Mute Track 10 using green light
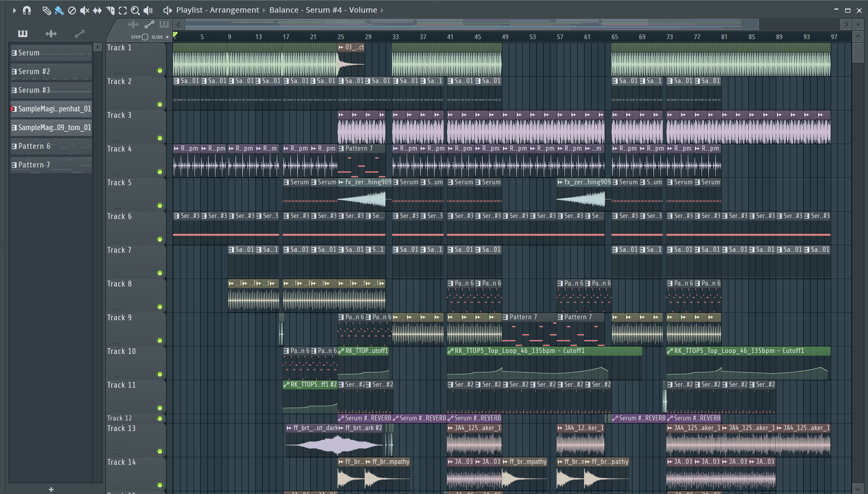Screen dimensions: 868x494 [x=159, y=374]
